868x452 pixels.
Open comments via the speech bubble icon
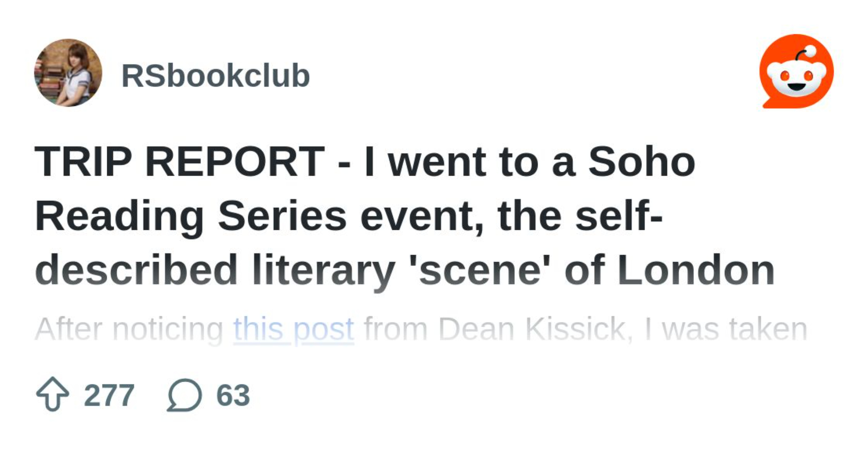click(184, 395)
